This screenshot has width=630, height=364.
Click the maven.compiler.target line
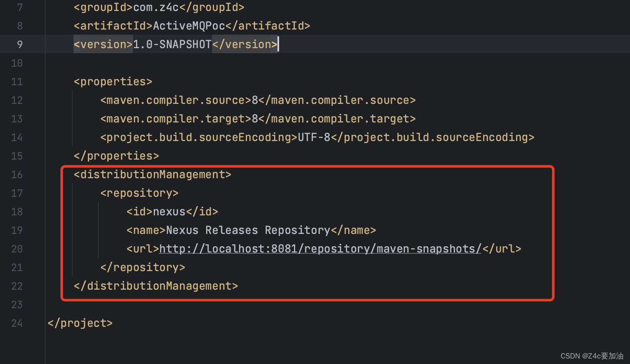pyautogui.click(x=258, y=119)
